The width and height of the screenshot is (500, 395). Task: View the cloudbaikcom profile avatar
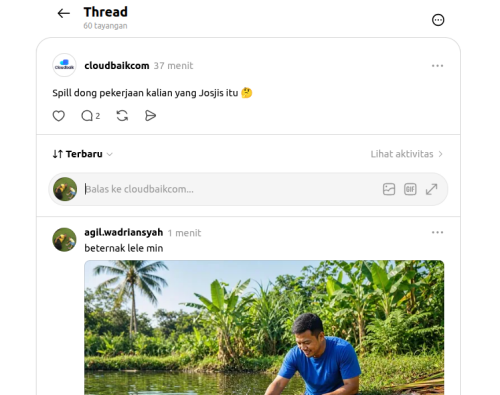tap(64, 65)
